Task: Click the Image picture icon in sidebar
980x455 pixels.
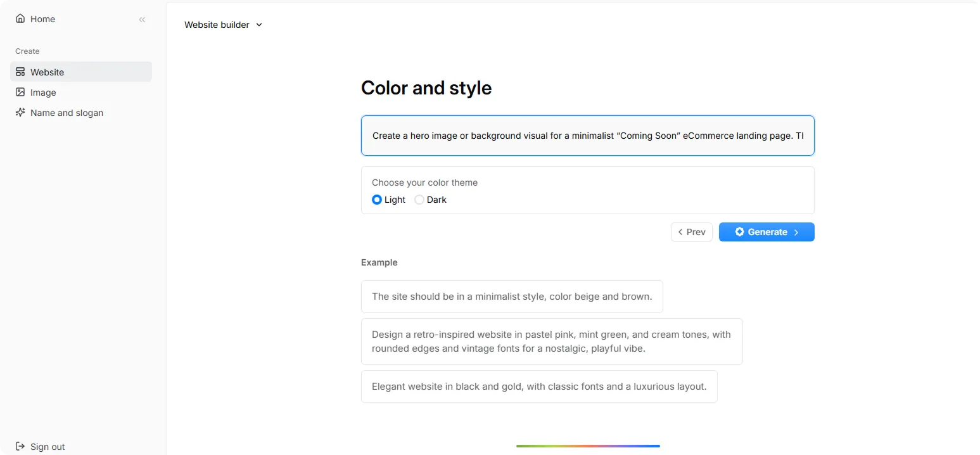Action: 20,93
